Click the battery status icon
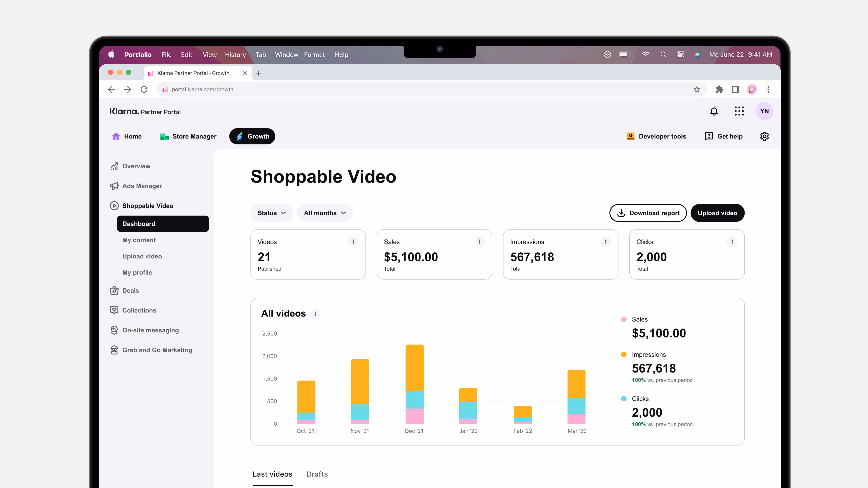868x488 pixels. tap(625, 54)
